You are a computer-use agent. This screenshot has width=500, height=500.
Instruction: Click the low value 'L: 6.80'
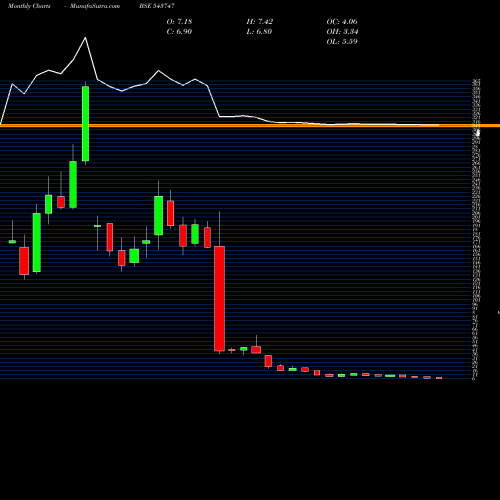259,31
